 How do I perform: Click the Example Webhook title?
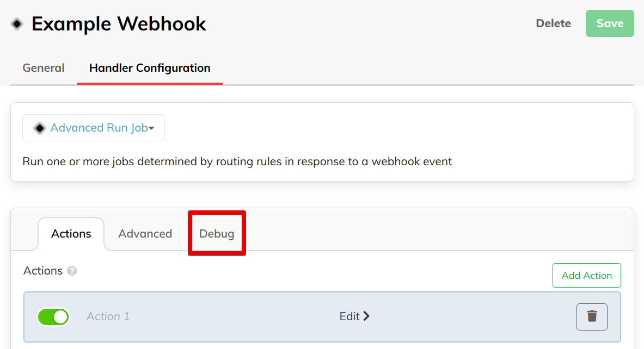click(x=119, y=24)
